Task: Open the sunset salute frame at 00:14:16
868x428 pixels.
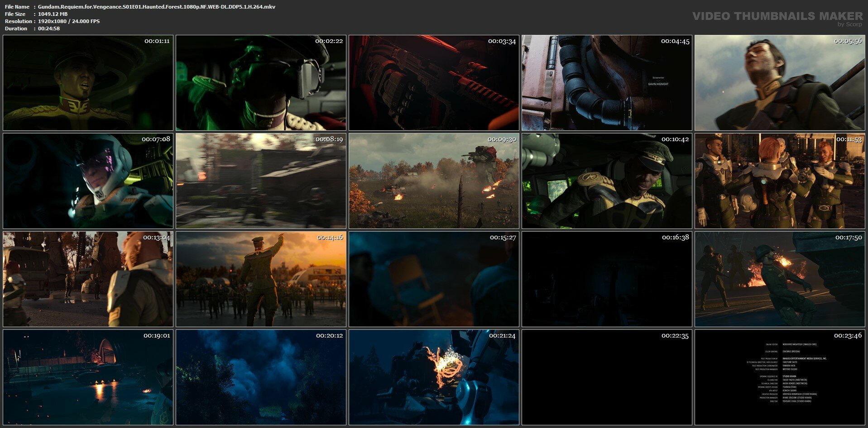Action: tap(261, 279)
